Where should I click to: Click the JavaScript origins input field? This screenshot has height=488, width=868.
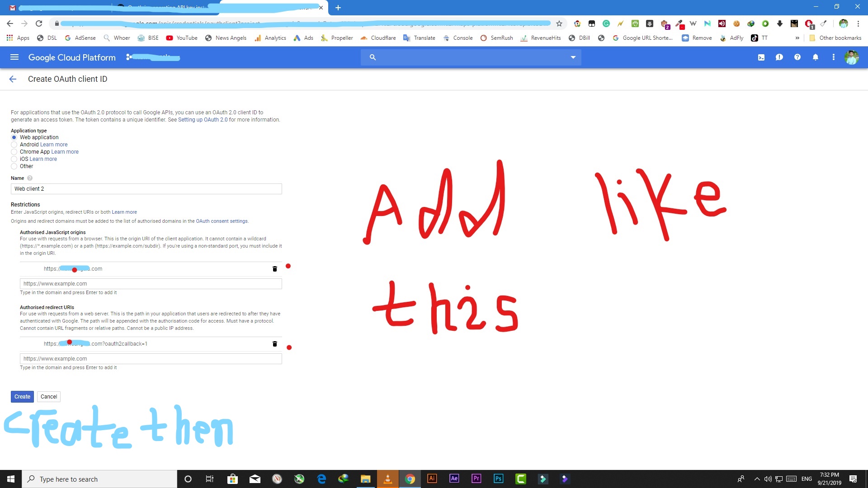point(151,284)
